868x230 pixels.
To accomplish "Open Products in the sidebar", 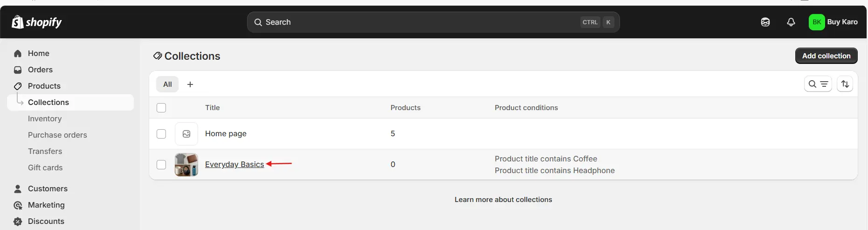I will [x=44, y=86].
